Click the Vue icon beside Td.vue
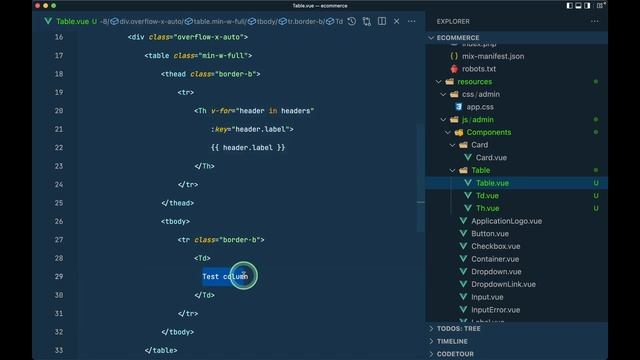Image resolution: width=640 pixels, height=360 pixels. pyautogui.click(x=468, y=196)
